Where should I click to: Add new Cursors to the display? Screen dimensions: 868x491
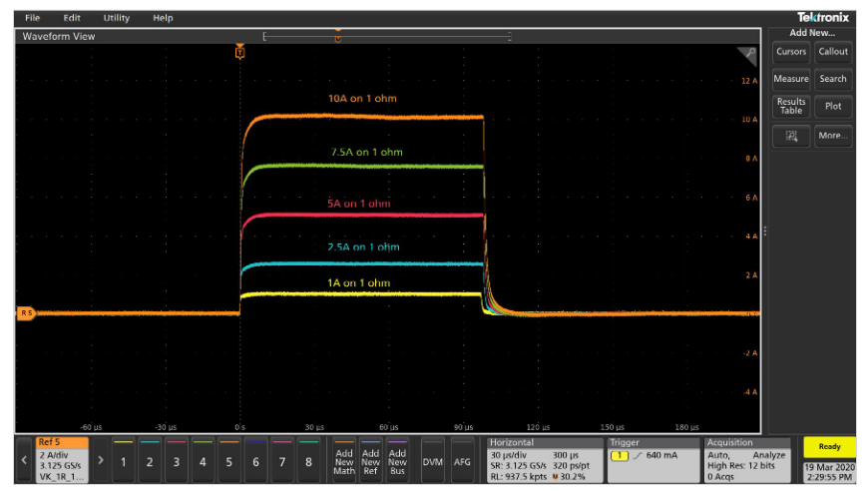point(791,52)
